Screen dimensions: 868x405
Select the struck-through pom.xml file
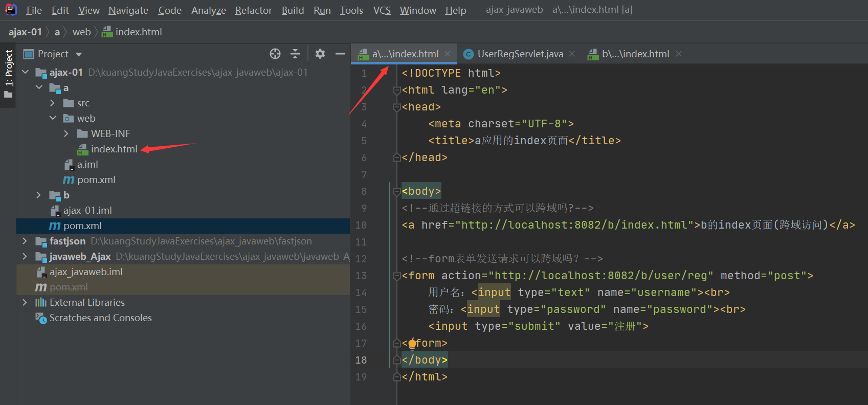click(69, 287)
